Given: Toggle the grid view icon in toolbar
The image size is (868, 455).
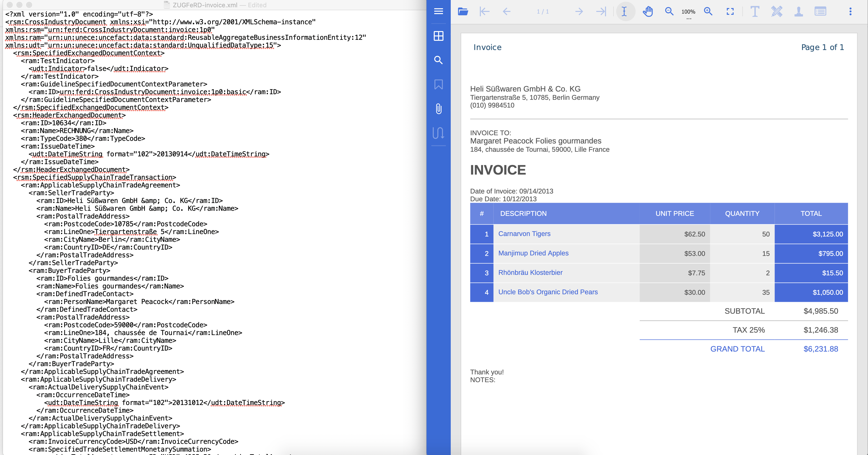Looking at the screenshot, I should click(439, 36).
